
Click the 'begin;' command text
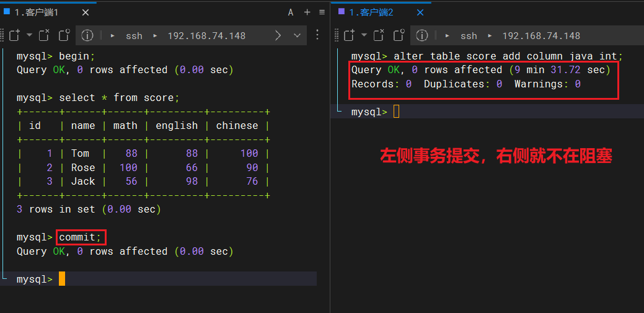(77, 56)
